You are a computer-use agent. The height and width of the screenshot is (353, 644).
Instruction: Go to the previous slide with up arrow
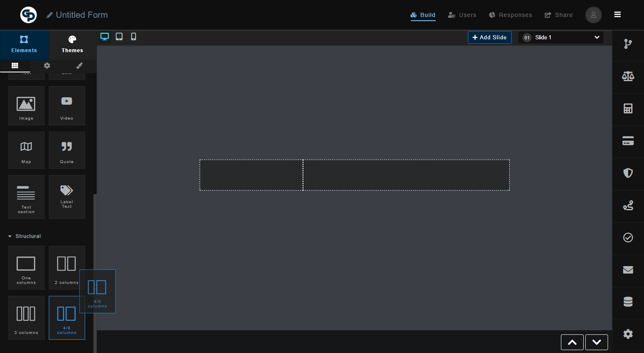point(572,342)
